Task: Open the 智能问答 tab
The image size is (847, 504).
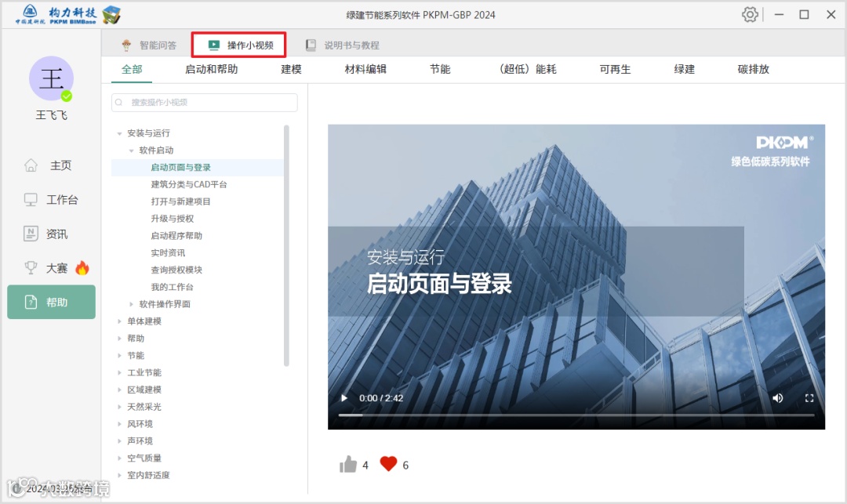Action: coord(149,45)
